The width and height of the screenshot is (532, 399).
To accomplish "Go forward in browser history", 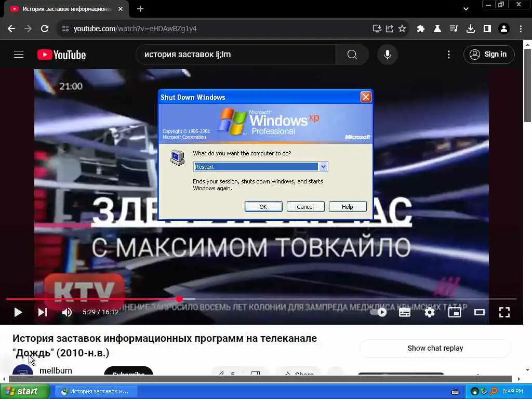I will (28, 29).
